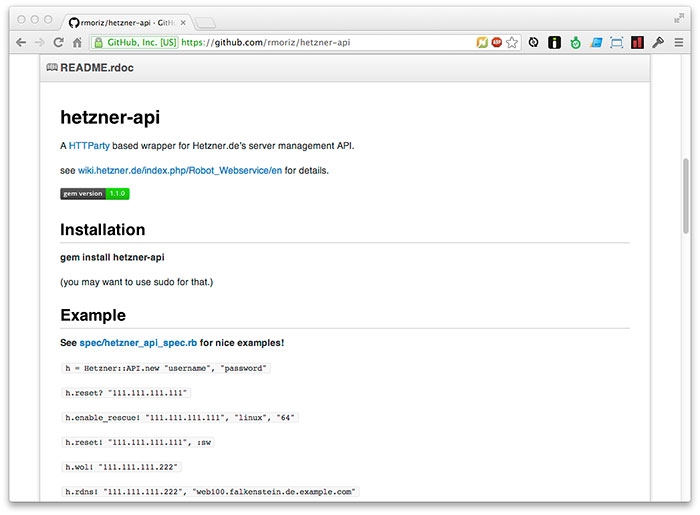
Task: Click the '(you may want to use sudo' note
Action: [137, 282]
